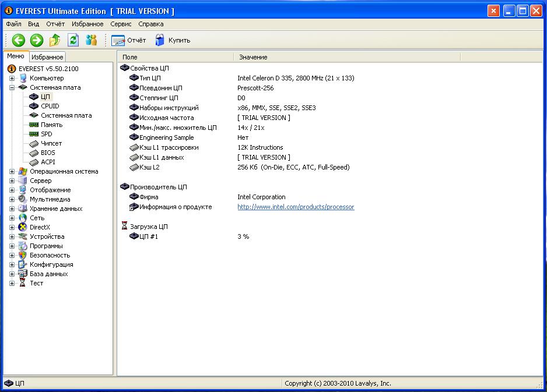Screen dimensions: 547x392
Task: Open the Справка menu
Action: 150,24
